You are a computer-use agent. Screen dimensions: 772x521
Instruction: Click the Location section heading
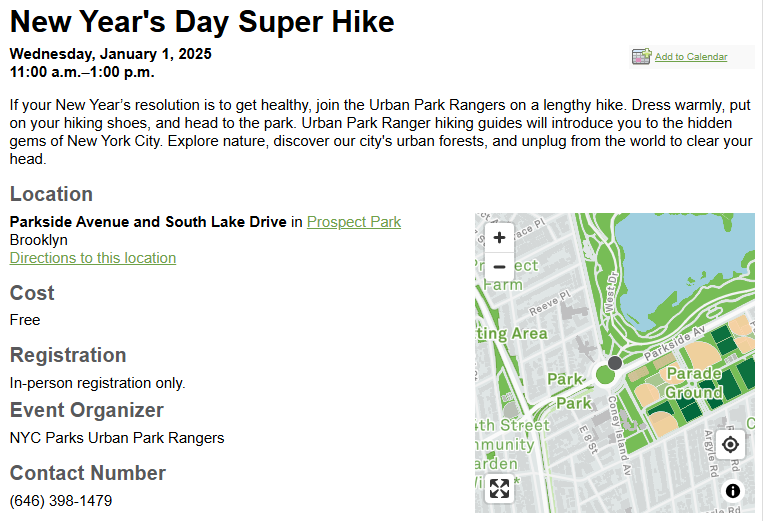(x=51, y=194)
